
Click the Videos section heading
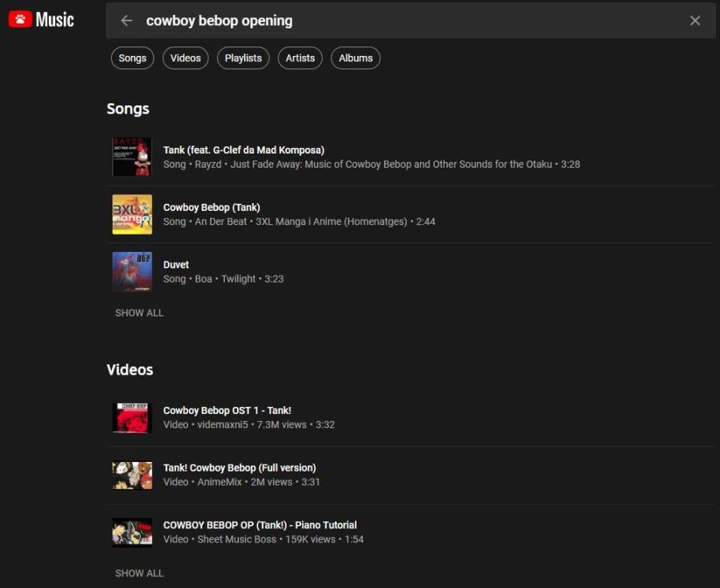(x=130, y=370)
